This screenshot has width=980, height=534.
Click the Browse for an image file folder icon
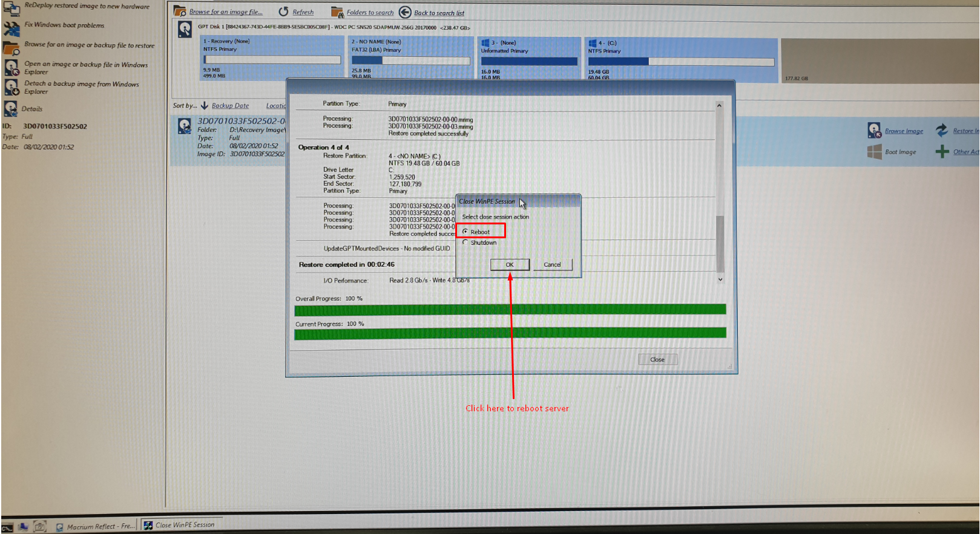180,11
